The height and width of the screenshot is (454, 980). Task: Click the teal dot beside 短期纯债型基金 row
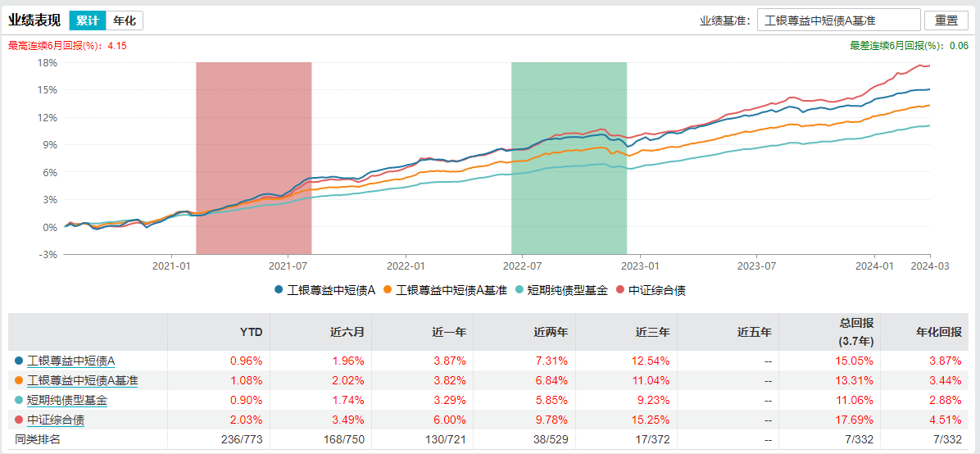pyautogui.click(x=19, y=400)
